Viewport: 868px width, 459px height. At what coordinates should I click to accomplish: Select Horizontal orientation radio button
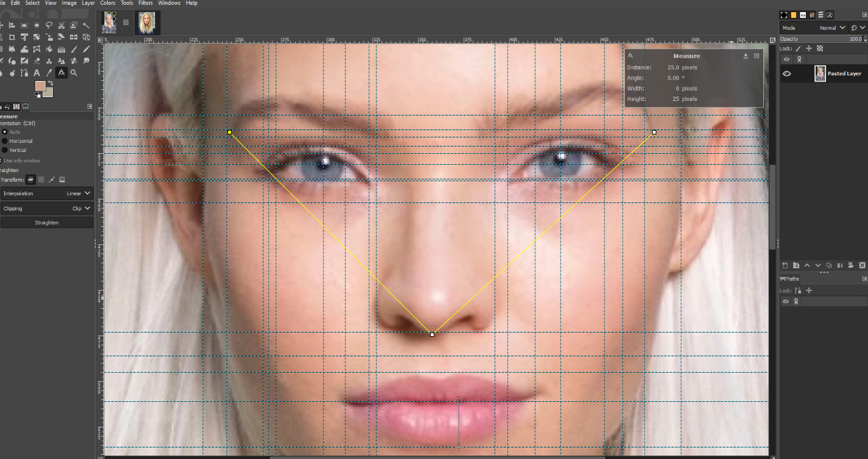(5, 141)
